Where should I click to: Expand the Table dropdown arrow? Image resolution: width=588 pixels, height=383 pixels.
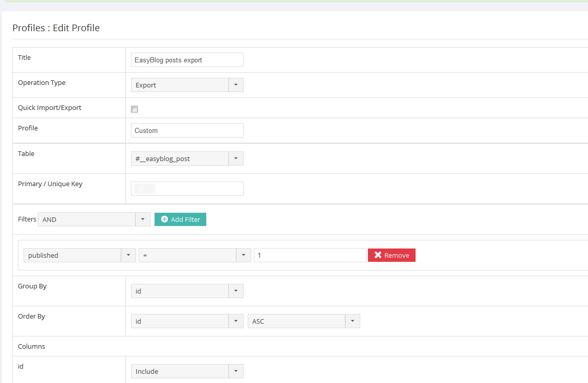point(235,159)
